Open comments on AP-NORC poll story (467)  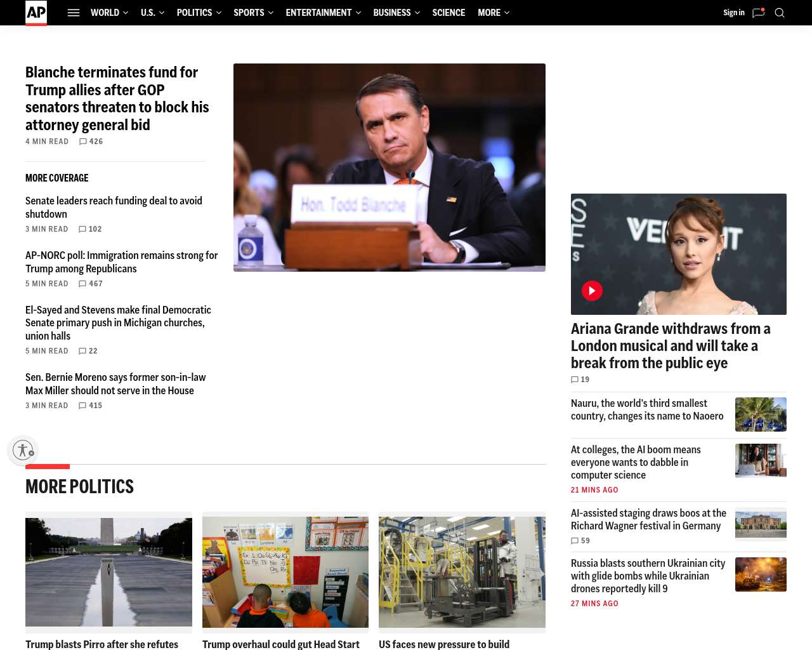point(91,284)
